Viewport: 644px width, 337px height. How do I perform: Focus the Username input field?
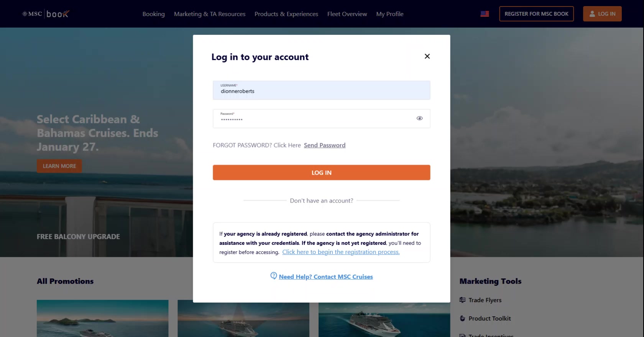point(321,91)
